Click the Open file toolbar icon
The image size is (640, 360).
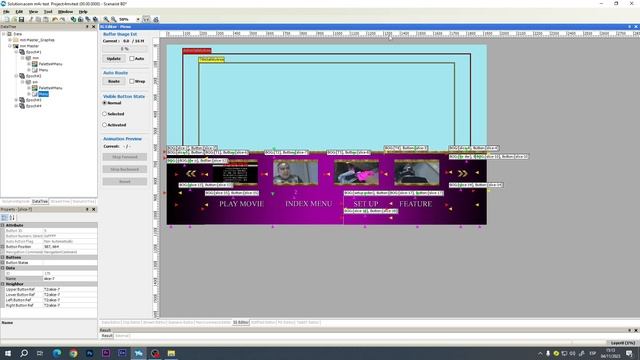click(14, 19)
